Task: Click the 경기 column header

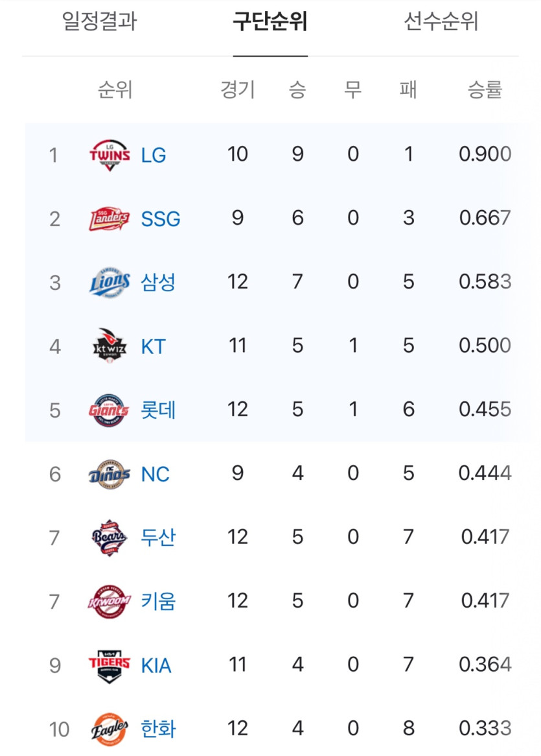Action: click(238, 89)
